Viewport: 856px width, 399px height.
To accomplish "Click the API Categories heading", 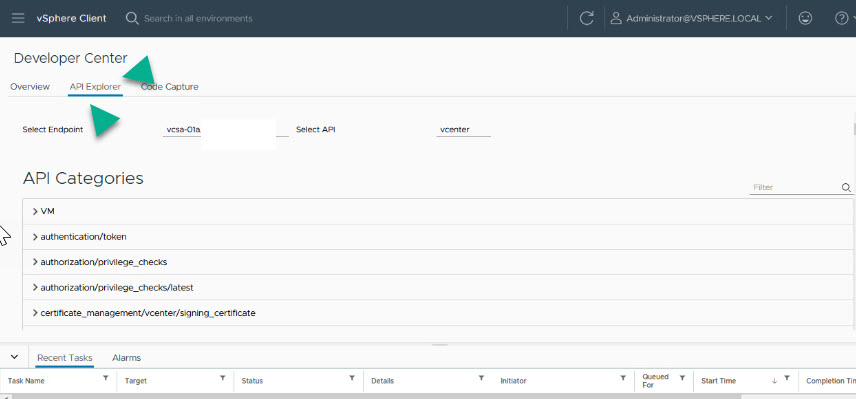I will coord(83,178).
